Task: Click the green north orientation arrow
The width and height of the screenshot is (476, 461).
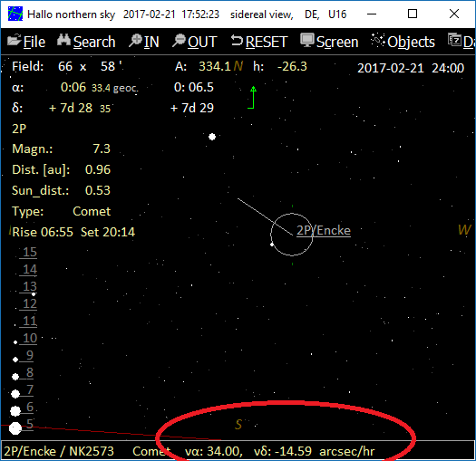Action: (x=252, y=97)
